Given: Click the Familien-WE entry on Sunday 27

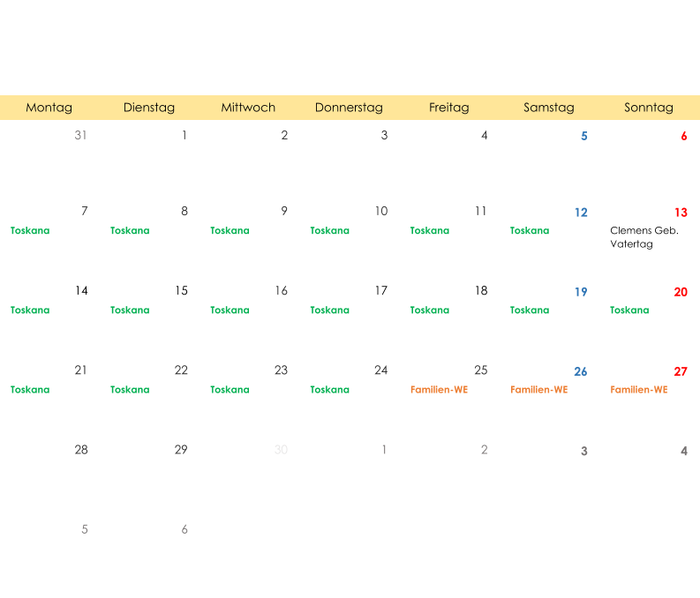Looking at the screenshot, I should click(x=639, y=390).
